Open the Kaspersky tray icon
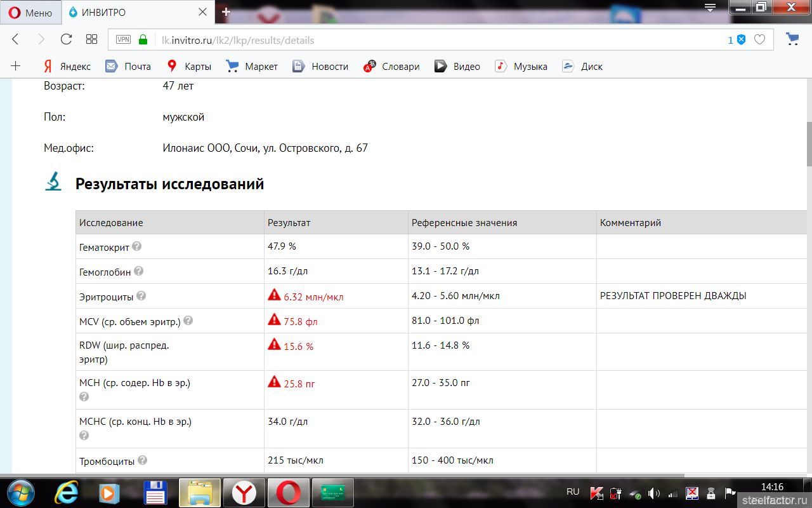Screen dimensions: 812x508 [x=597, y=493]
